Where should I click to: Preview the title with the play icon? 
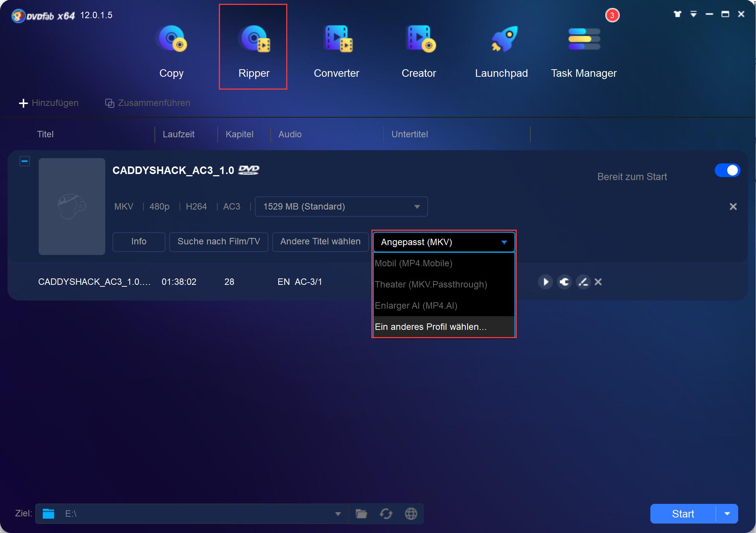pyautogui.click(x=546, y=282)
